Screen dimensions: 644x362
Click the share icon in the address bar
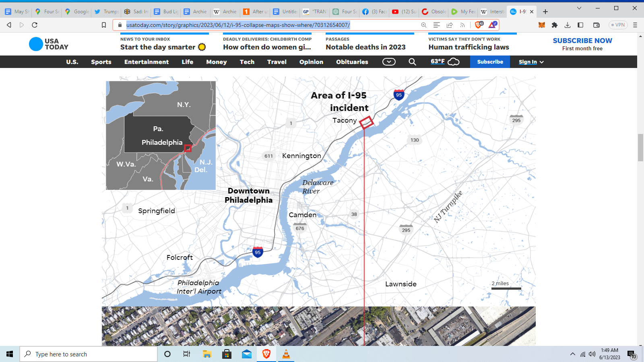pos(450,25)
